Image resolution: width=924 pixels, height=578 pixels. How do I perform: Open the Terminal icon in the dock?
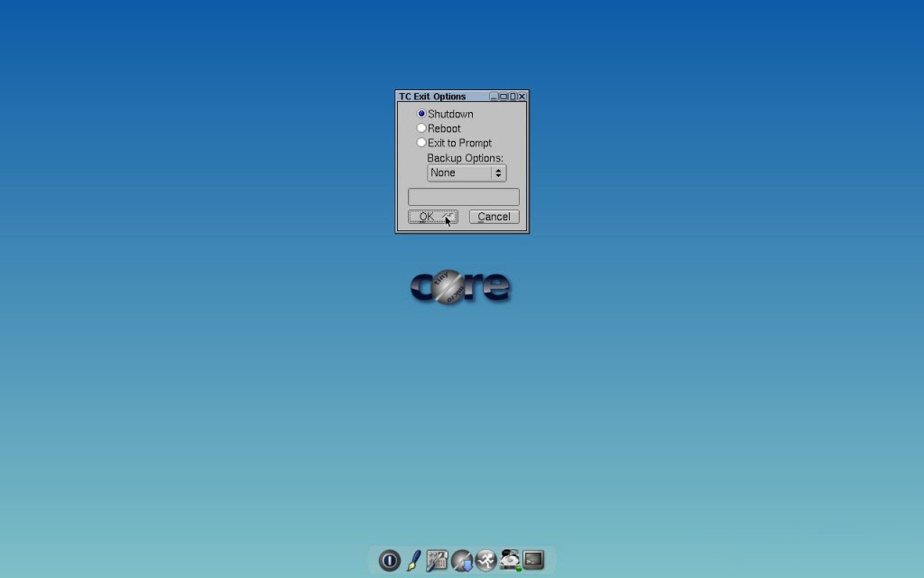(534, 560)
